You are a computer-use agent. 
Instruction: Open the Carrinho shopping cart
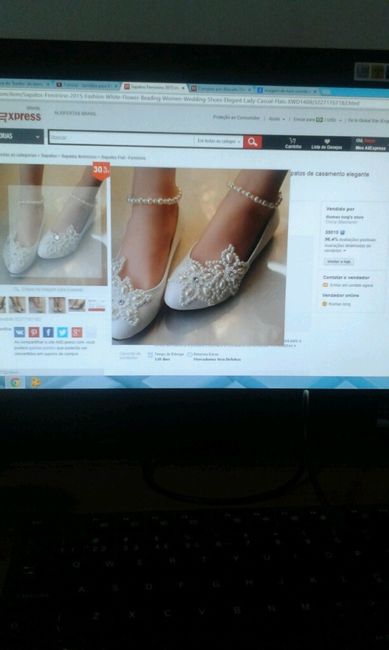point(293,143)
